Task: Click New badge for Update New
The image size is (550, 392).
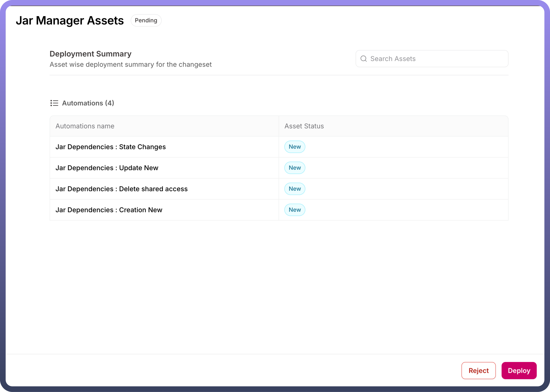Action: click(x=295, y=168)
